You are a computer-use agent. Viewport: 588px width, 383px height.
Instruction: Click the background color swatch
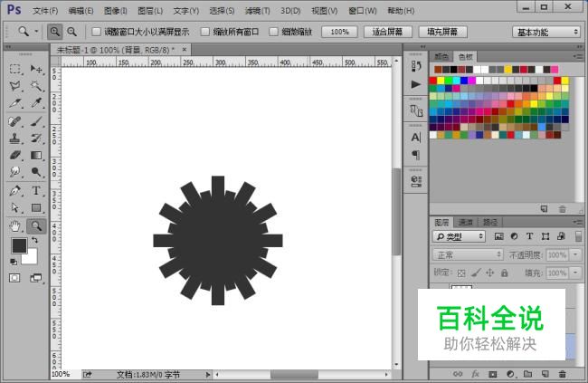tap(32, 258)
